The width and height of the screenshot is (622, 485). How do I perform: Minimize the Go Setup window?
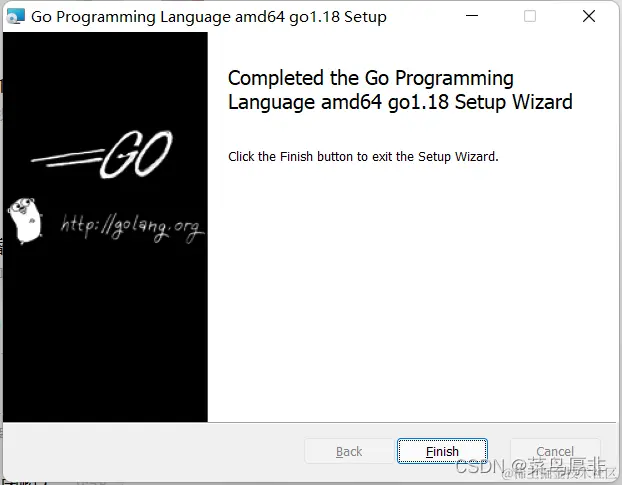click(472, 16)
